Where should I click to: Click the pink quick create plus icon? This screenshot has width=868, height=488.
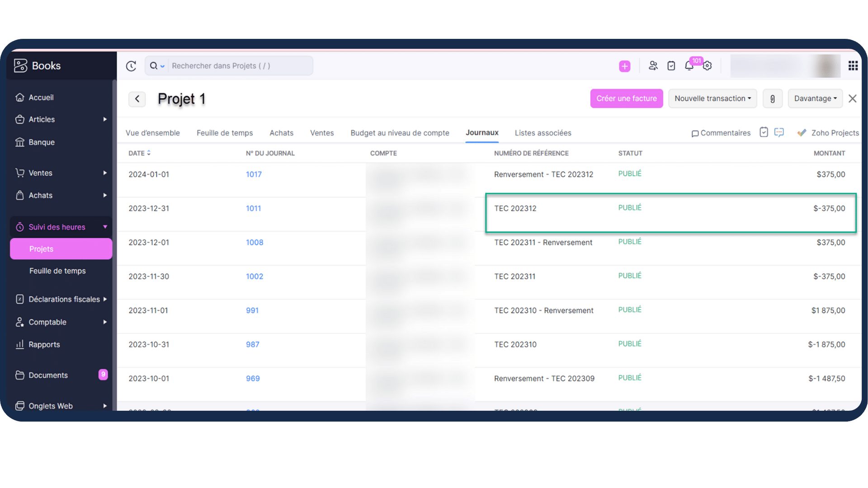pos(624,66)
